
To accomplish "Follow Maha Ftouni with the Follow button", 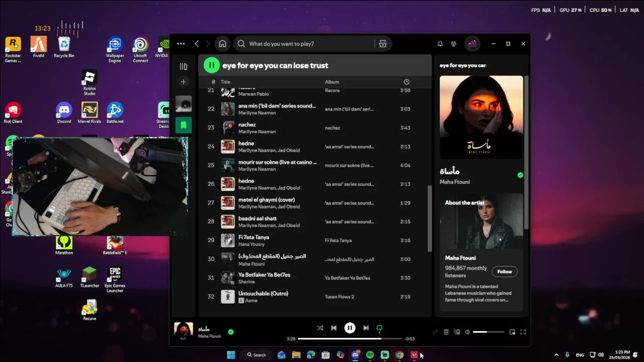I will point(505,271).
